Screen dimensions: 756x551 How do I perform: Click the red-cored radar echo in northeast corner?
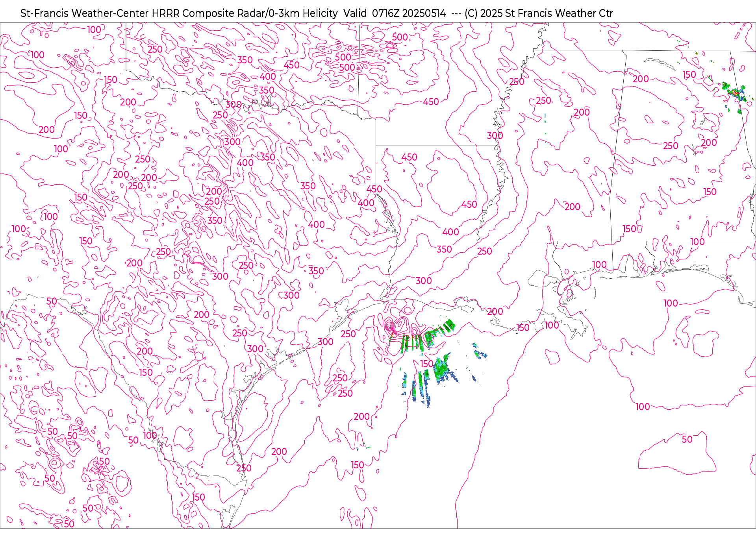tap(734, 92)
